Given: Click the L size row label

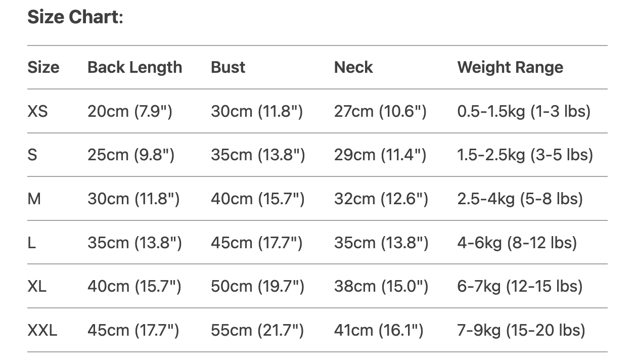Looking at the screenshot, I should click(x=31, y=243).
